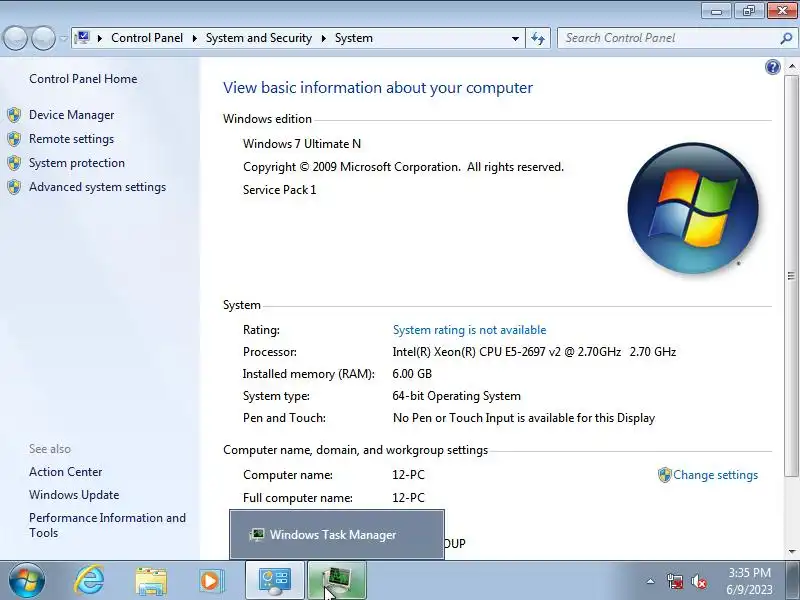Open the recent pages dropdown arrow
The height and width of the screenshot is (600, 800).
point(63,38)
